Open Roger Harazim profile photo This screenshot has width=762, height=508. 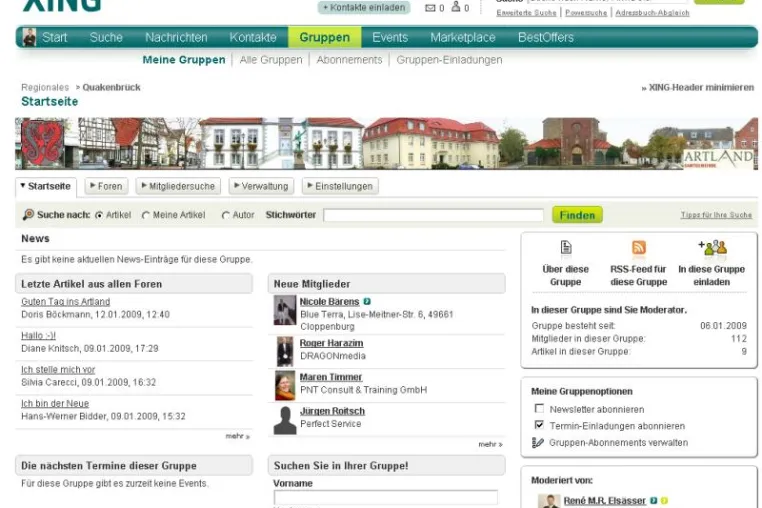pos(285,351)
